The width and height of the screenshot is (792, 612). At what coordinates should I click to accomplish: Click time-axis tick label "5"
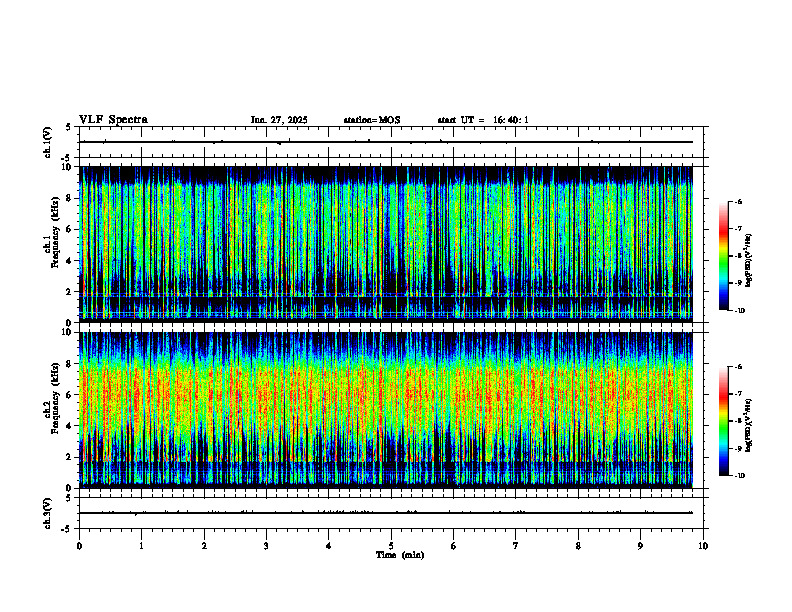tap(391, 546)
